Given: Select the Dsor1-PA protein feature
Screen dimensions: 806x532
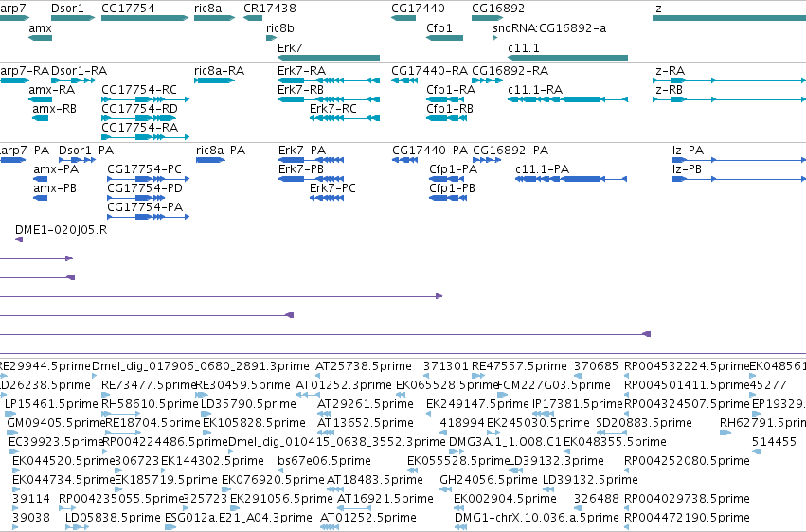Looking at the screenshot, I should [x=77, y=160].
